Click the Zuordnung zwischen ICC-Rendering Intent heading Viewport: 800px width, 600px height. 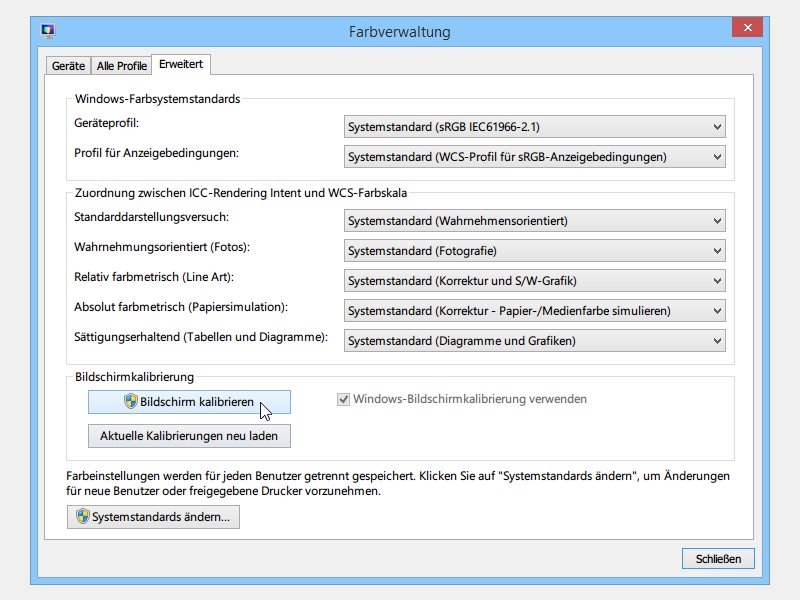tap(241, 193)
